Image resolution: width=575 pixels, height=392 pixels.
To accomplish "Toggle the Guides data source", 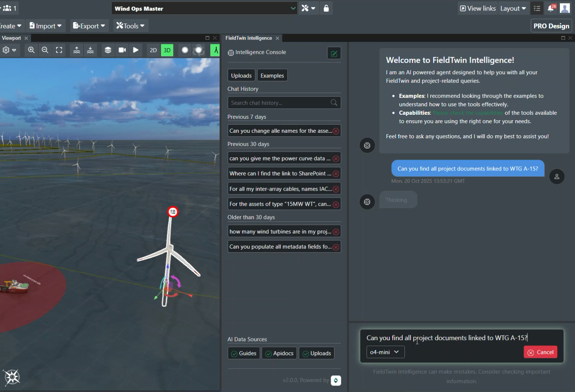I will coord(244,353).
